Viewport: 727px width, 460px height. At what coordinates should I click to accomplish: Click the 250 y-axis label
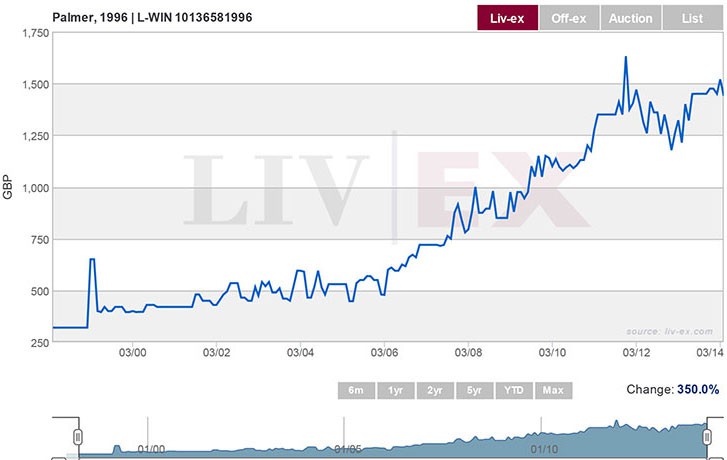(x=40, y=343)
